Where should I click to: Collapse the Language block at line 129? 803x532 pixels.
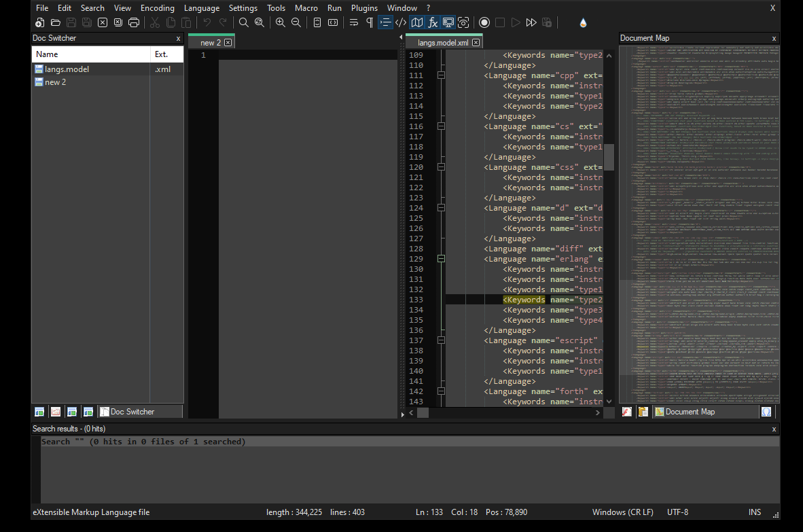[441, 258]
